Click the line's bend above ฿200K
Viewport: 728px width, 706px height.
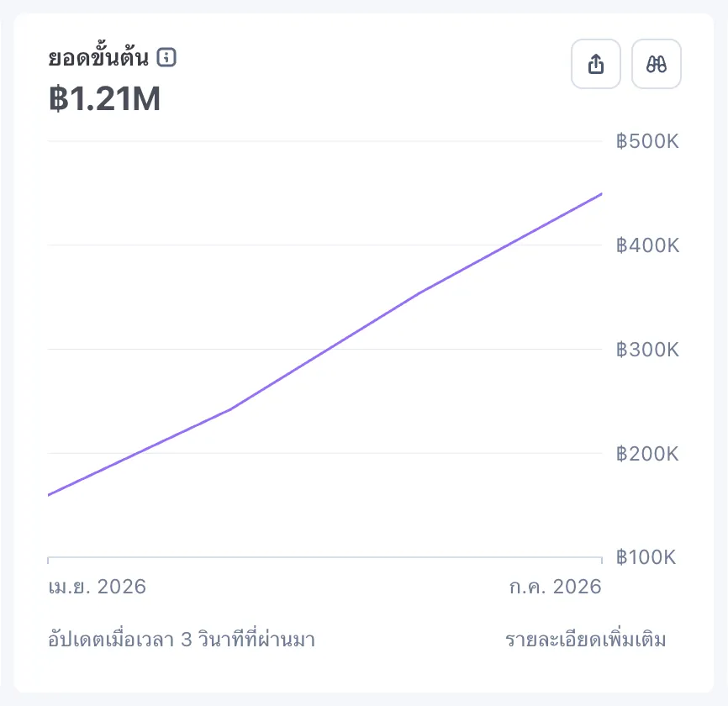pyautogui.click(x=230, y=409)
